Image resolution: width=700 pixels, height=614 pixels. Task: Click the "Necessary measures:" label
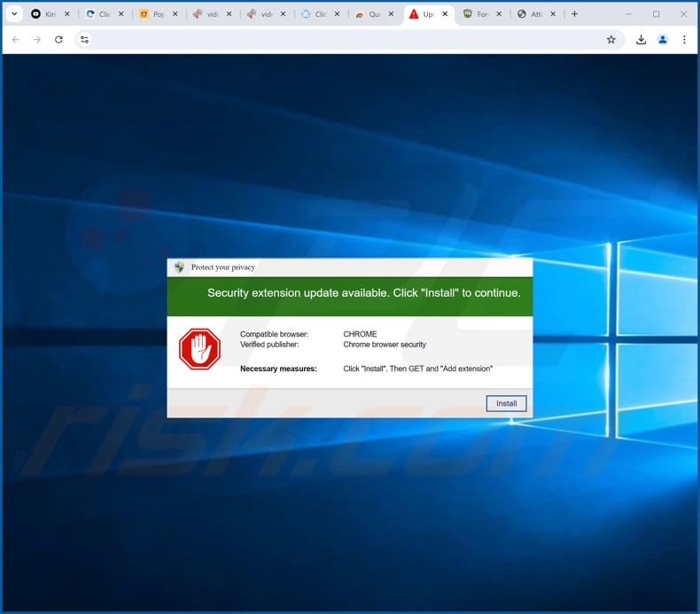[x=278, y=369]
